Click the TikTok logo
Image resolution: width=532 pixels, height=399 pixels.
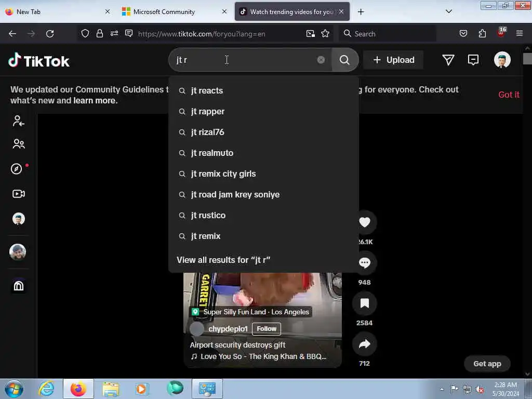pyautogui.click(x=38, y=61)
